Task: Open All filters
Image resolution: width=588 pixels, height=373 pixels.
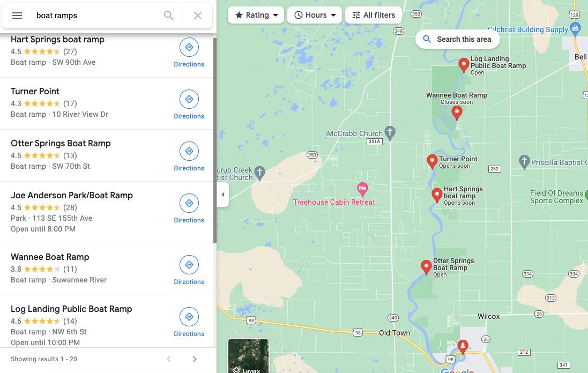Action: point(374,15)
